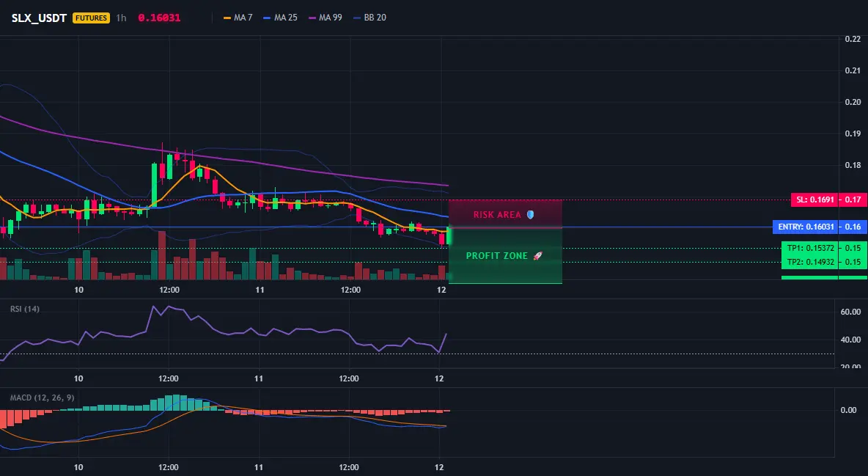Click the blue MA 25 color swatch
The width and height of the screenshot is (868, 476).
pos(267,18)
